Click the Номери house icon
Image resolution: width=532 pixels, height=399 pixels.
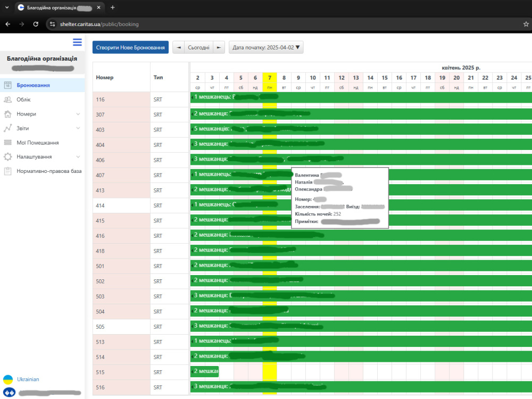point(8,114)
